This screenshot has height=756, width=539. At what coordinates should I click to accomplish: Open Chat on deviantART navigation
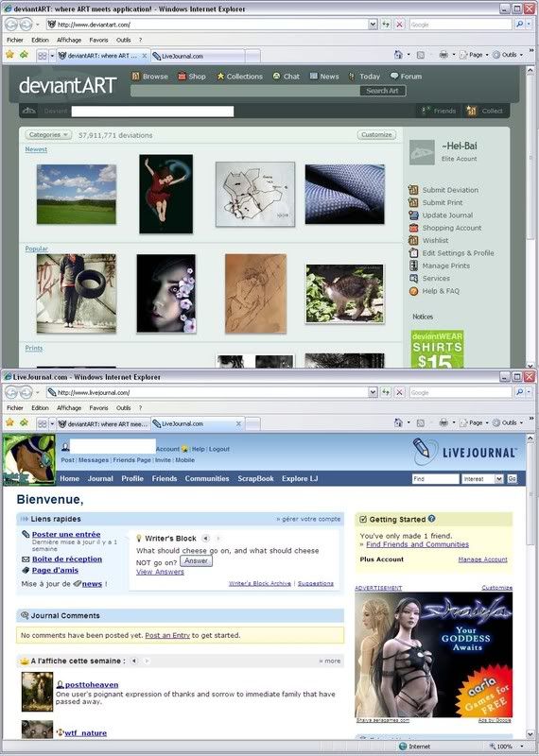click(287, 77)
